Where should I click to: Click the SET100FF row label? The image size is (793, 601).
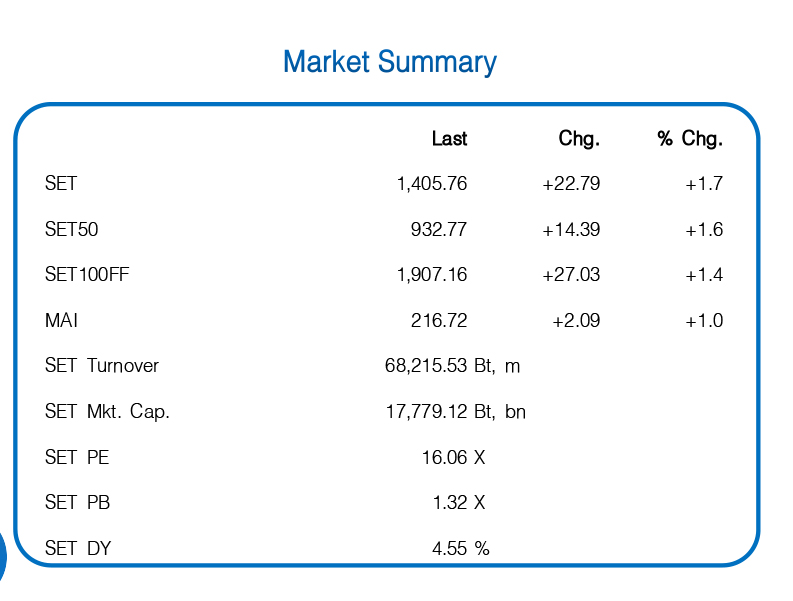[87, 275]
